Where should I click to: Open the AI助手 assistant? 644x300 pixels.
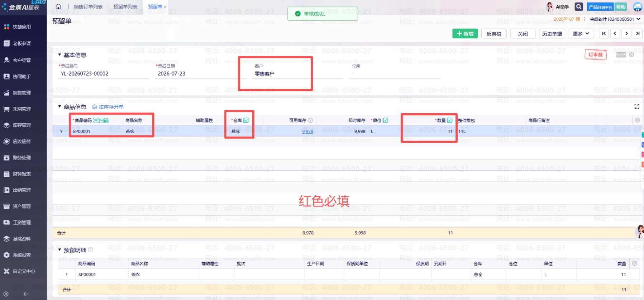[x=558, y=7]
